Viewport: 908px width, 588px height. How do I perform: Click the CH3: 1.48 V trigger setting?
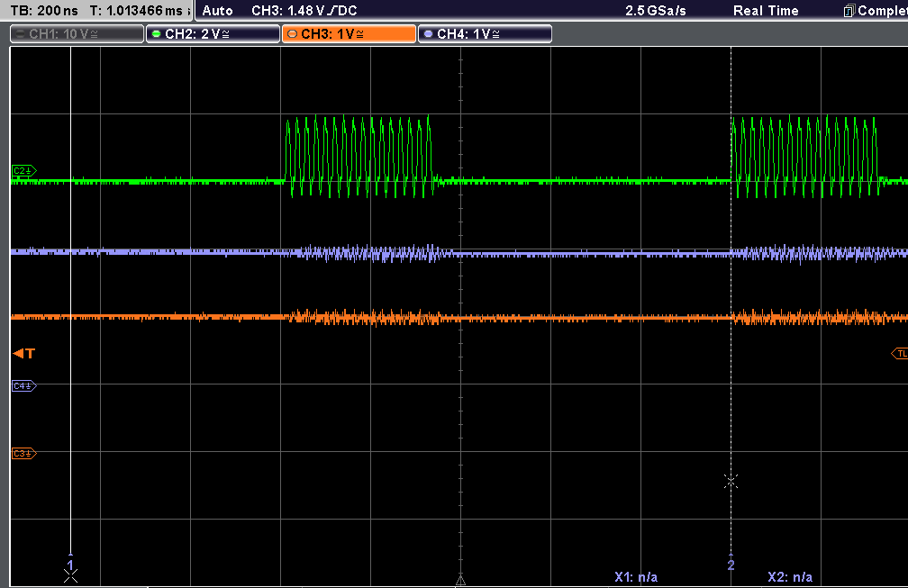pos(304,11)
